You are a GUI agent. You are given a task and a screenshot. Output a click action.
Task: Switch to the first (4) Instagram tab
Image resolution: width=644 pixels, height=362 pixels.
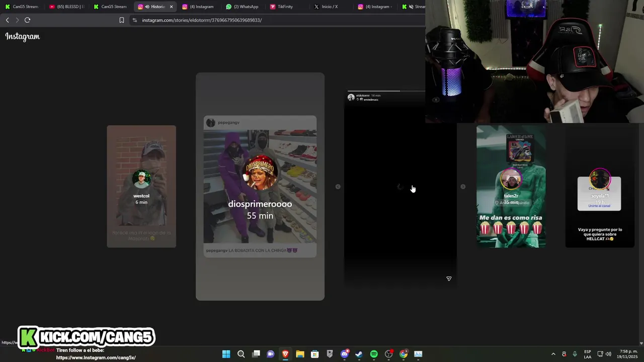198,7
